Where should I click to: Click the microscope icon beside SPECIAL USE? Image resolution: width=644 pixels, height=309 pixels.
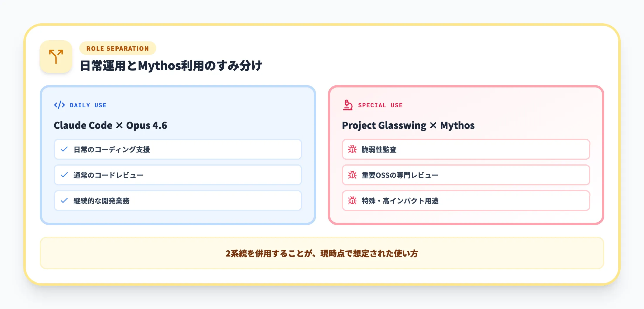click(347, 105)
